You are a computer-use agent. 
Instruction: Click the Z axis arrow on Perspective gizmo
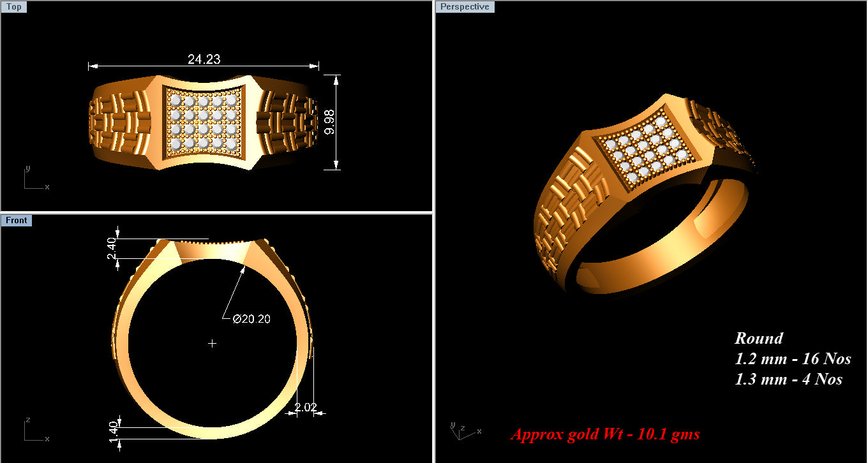click(x=460, y=434)
